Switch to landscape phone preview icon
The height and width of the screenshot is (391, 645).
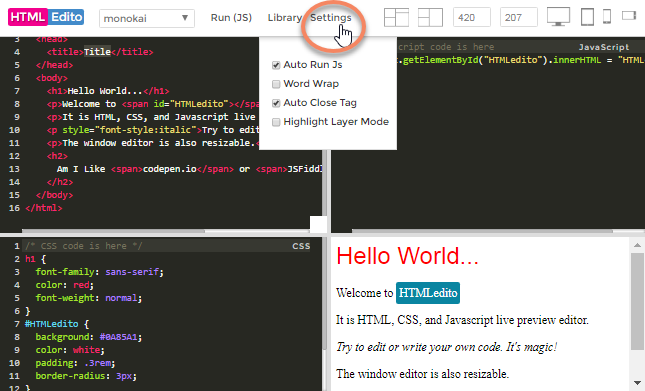point(629,16)
